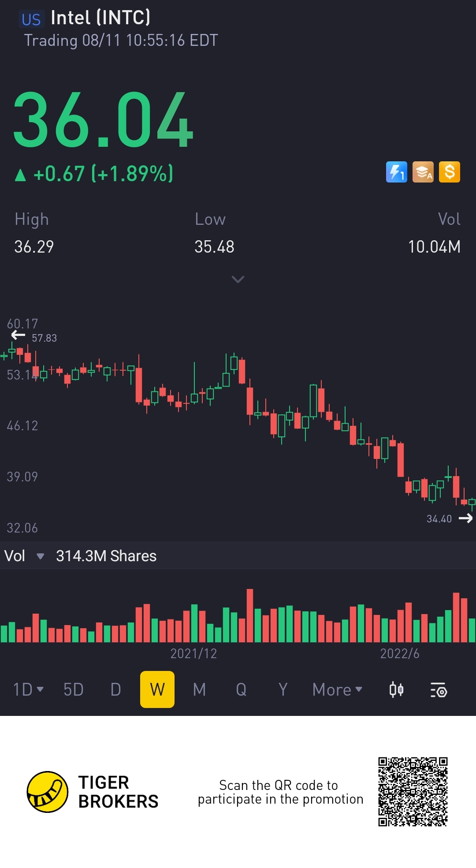Tap the promotion QR code

click(x=413, y=792)
